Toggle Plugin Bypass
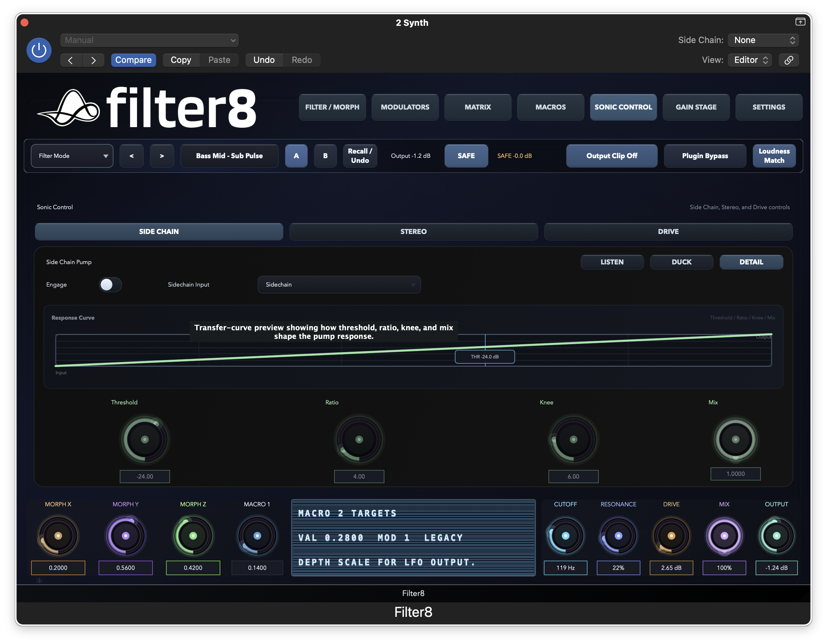 pyautogui.click(x=705, y=156)
